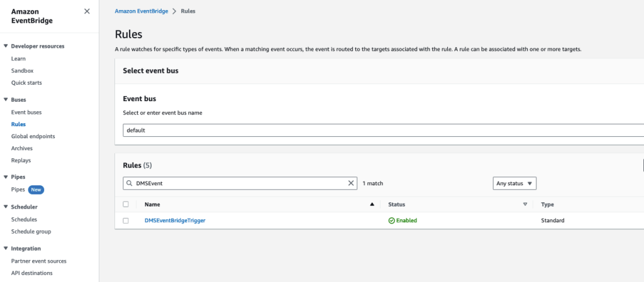Open Global endpoints page
The width and height of the screenshot is (644, 282).
[33, 136]
